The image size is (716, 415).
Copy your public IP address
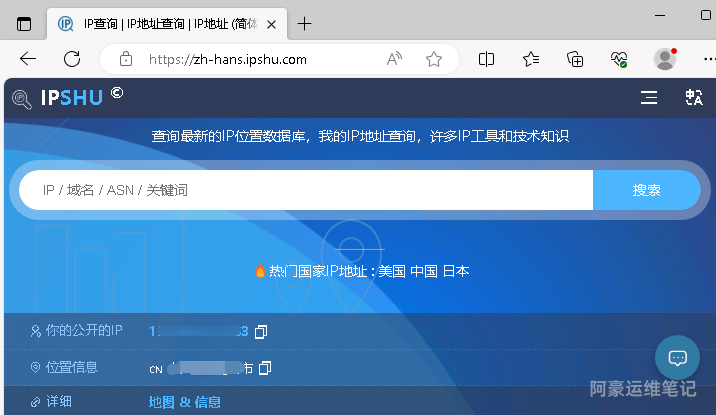(261, 332)
